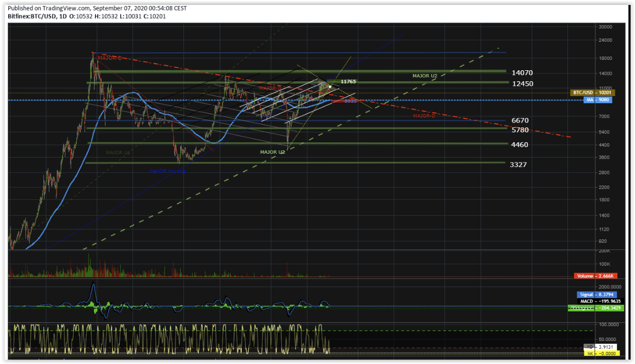Click the green 11765 price marker
Viewport: 635px width, 364px height.
348,82
